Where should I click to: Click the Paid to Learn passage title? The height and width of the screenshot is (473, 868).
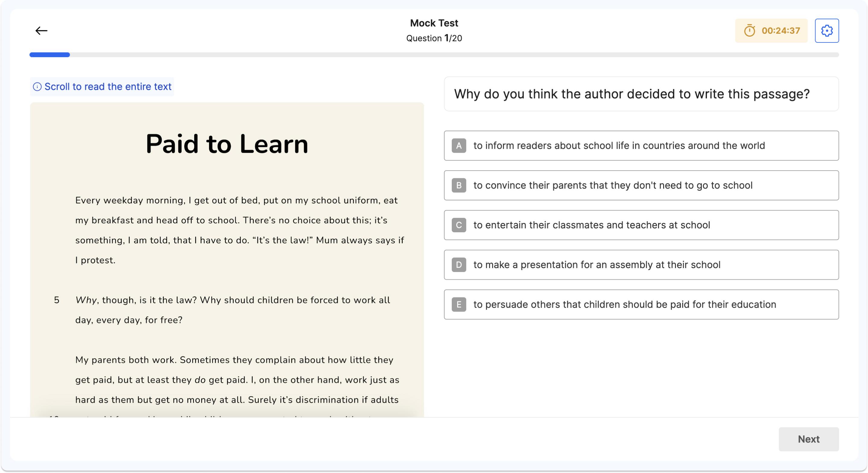click(x=227, y=145)
